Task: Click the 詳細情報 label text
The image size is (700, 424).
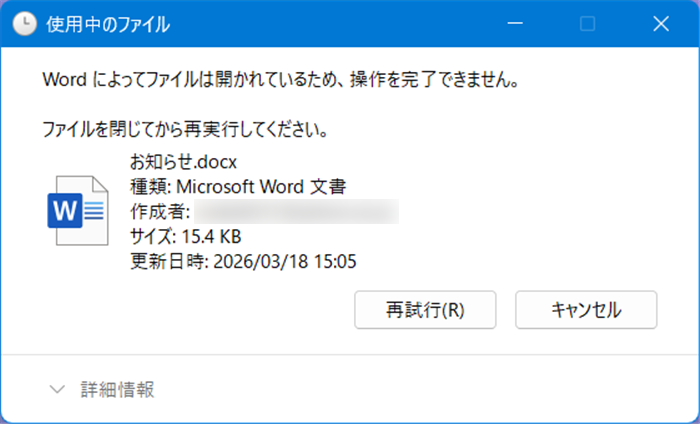Action: 118,390
